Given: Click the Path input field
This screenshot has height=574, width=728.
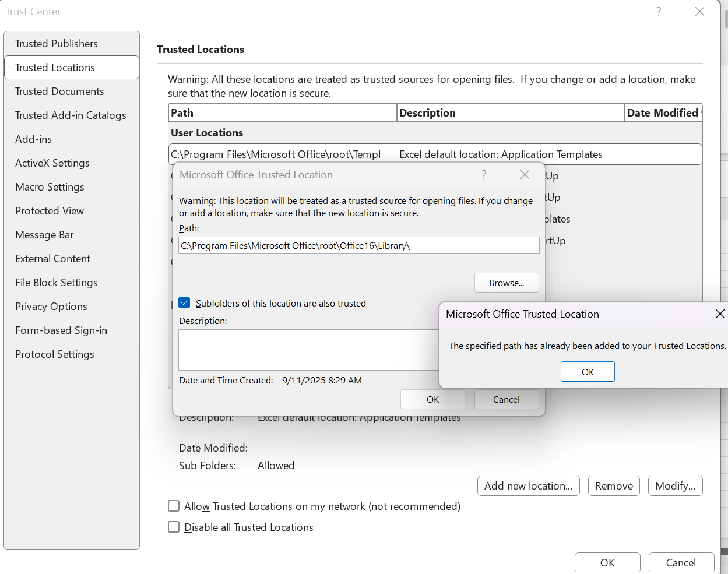Looking at the screenshot, I should 359,246.
